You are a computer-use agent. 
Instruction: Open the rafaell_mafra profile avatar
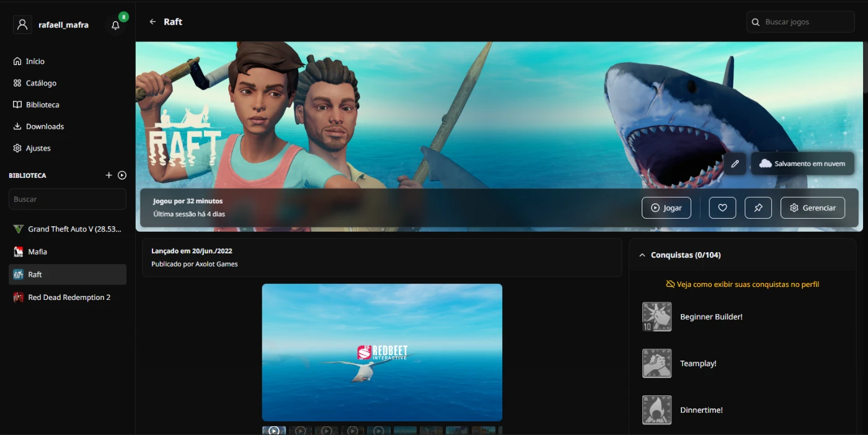[22, 25]
